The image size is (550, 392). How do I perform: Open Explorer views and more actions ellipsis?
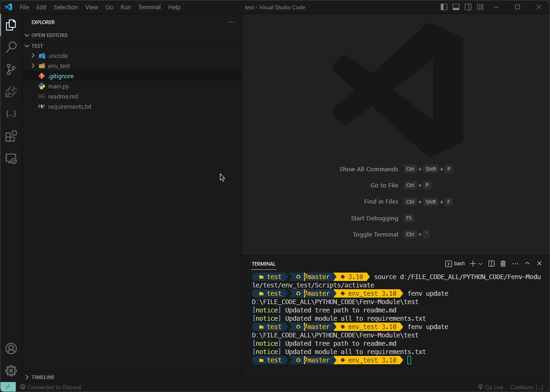[x=231, y=22]
